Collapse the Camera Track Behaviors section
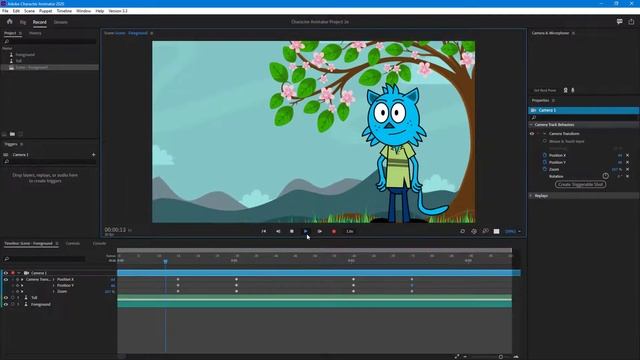 [x=531, y=125]
